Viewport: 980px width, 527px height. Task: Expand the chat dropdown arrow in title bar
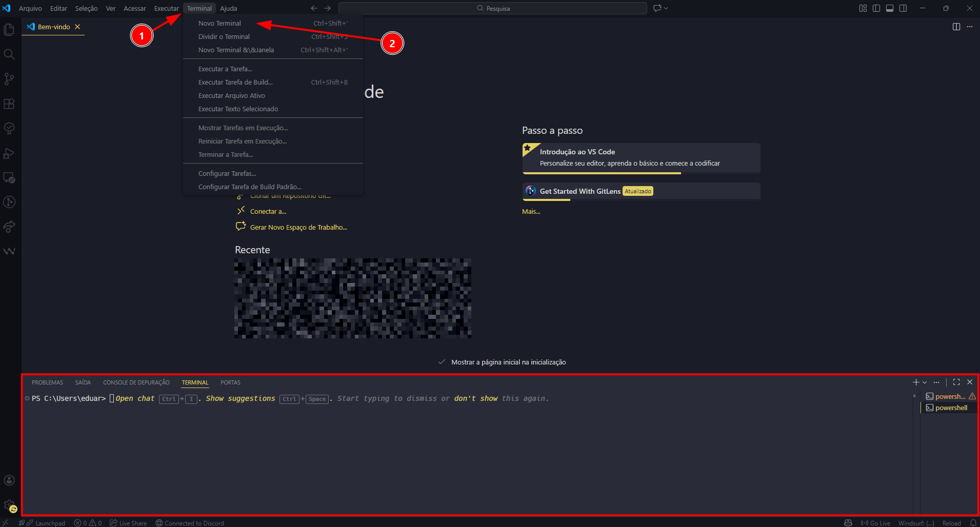tap(666, 8)
